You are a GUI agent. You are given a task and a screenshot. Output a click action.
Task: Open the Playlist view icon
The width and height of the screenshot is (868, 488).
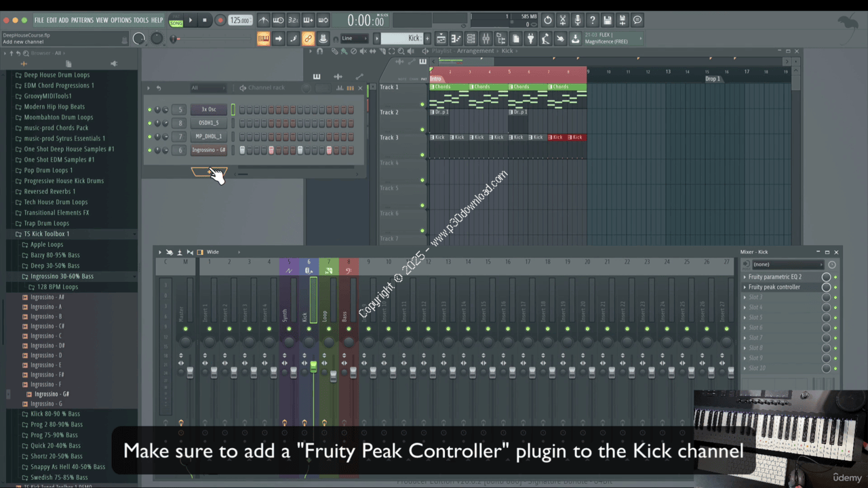pyautogui.click(x=441, y=39)
